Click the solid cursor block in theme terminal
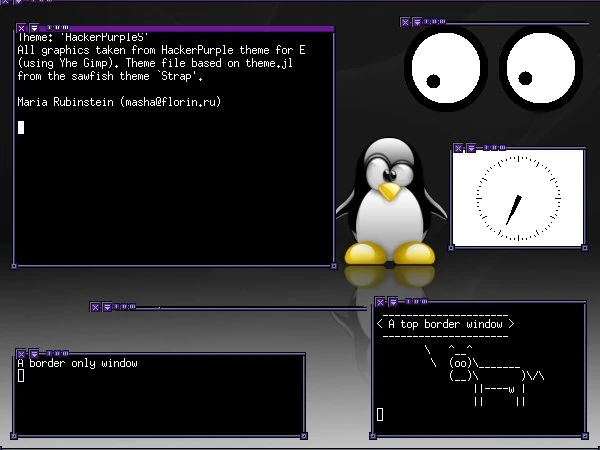Image resolution: width=600 pixels, height=450 pixels. coord(21,127)
